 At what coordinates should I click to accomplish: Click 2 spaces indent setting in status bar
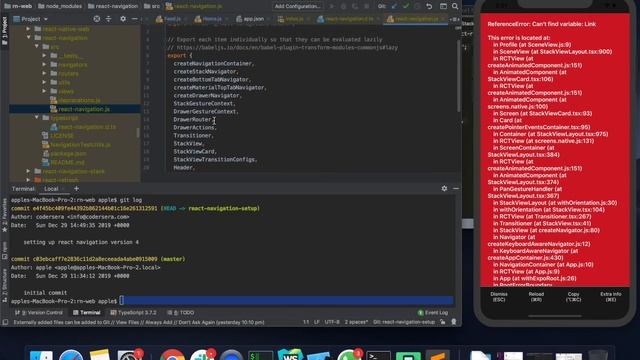(x=356, y=322)
